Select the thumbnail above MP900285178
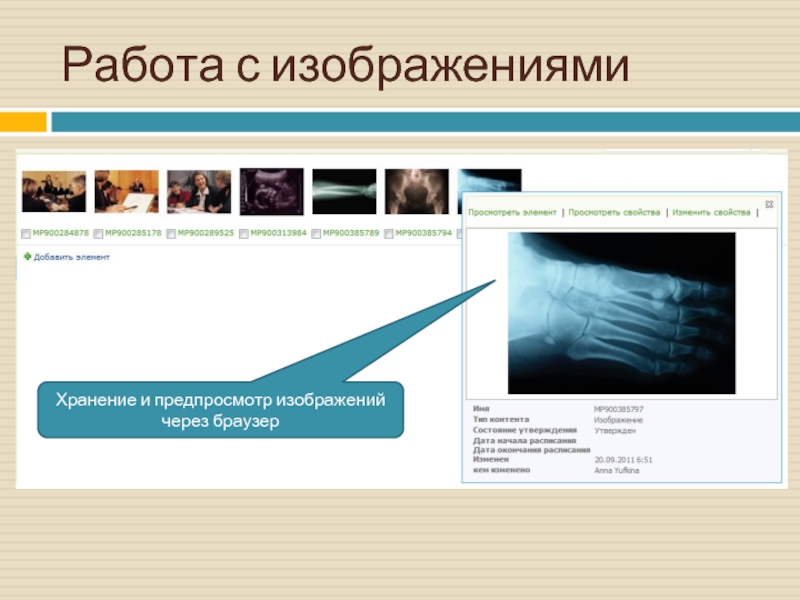Screen dimensions: 800x600 (x=127, y=192)
